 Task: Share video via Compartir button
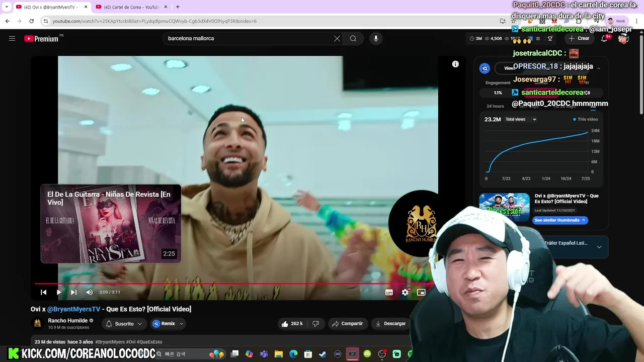[x=347, y=324]
